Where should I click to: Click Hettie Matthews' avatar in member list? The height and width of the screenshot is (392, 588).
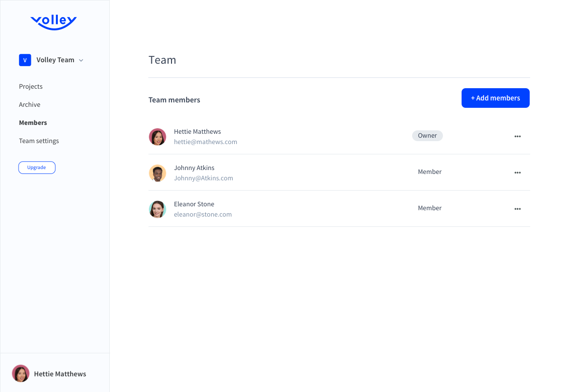tap(157, 137)
